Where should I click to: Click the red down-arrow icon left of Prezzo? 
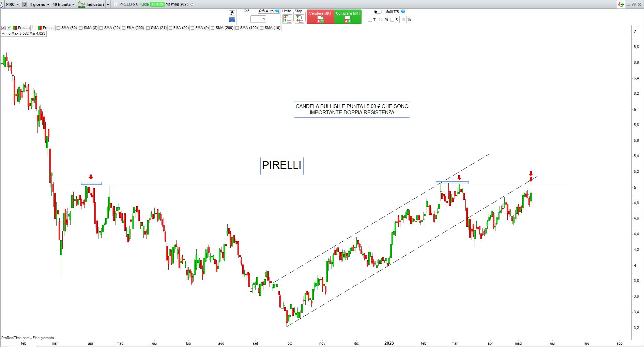(3, 28)
